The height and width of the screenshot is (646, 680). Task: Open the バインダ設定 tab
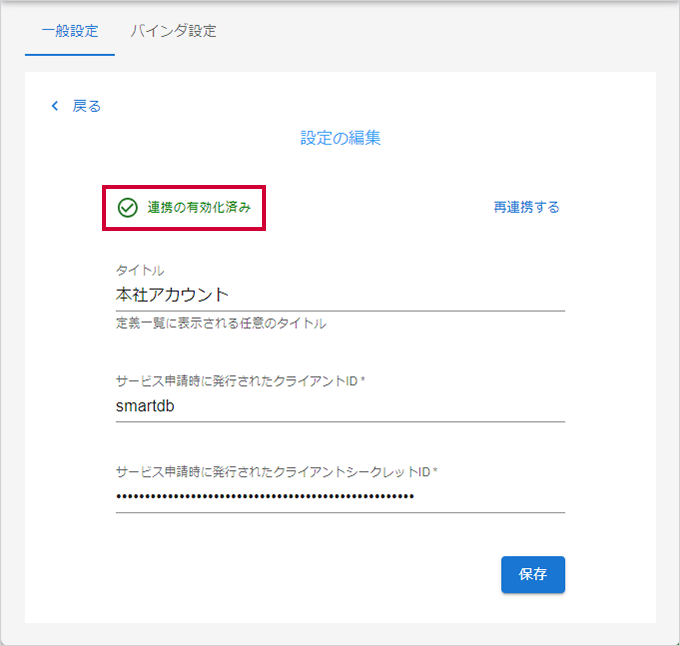pyautogui.click(x=173, y=31)
